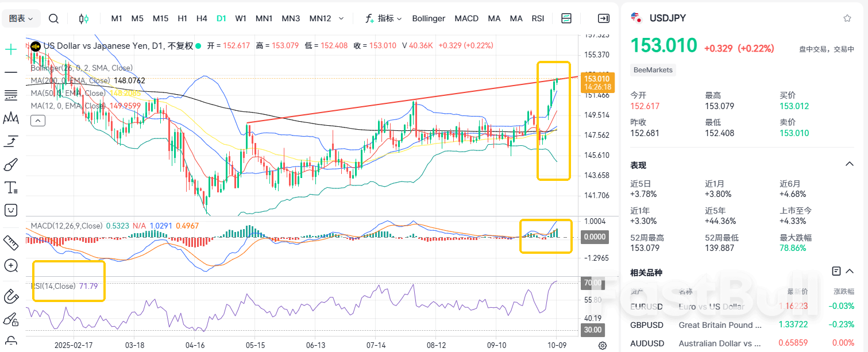The width and height of the screenshot is (868, 352).
Task: Open chart settings gear at bottom-right
Action: [603, 345]
